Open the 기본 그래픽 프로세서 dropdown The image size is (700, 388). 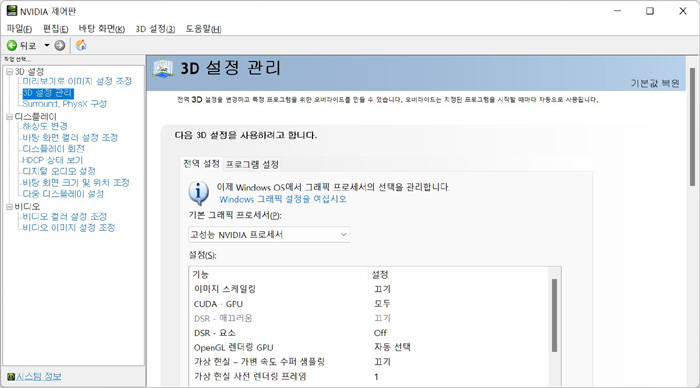[x=269, y=234]
